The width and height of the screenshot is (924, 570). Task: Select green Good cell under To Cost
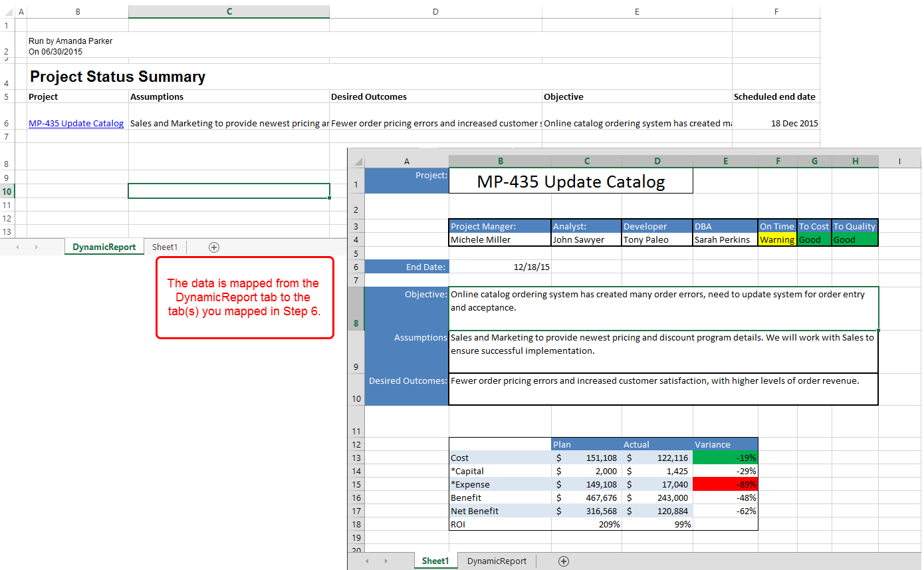(814, 239)
